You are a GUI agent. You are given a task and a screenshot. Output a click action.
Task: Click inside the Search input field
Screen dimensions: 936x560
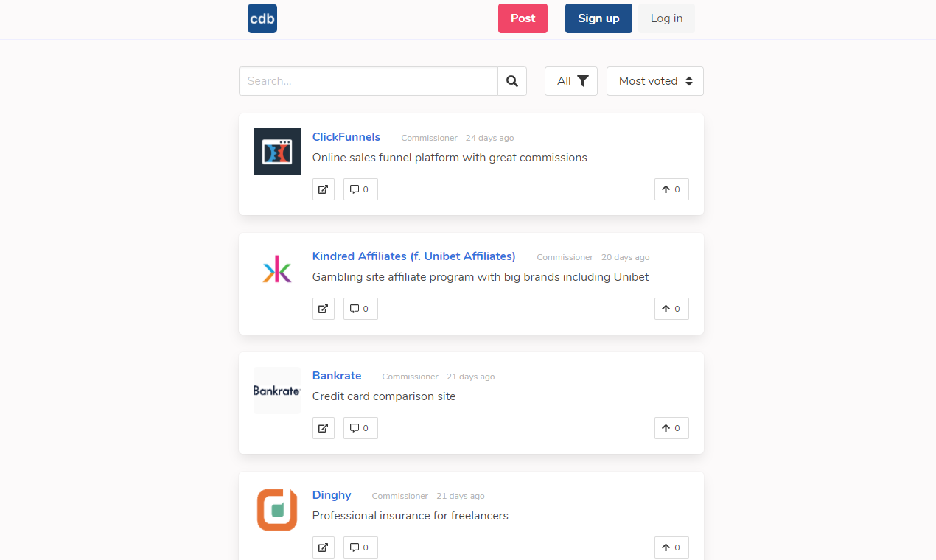(369, 81)
